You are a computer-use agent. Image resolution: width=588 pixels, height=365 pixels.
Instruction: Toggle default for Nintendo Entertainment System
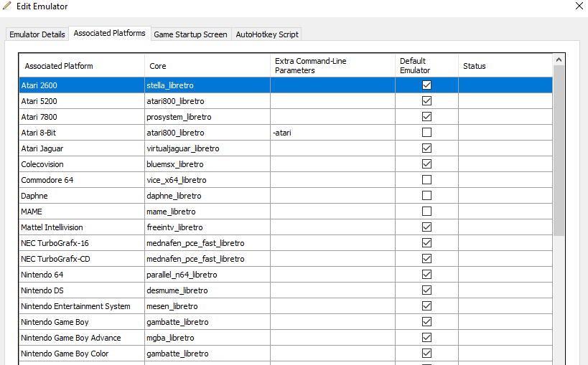[426, 305]
